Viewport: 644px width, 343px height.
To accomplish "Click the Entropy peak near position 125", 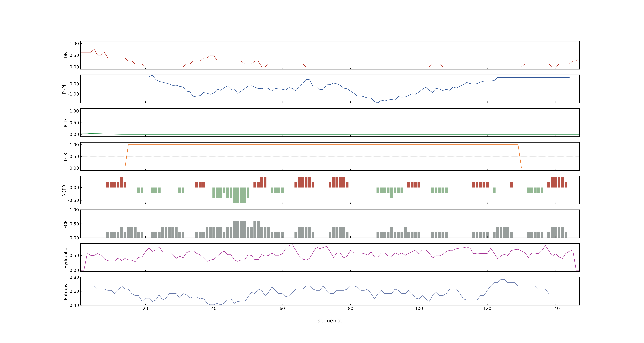I will tap(503, 279).
